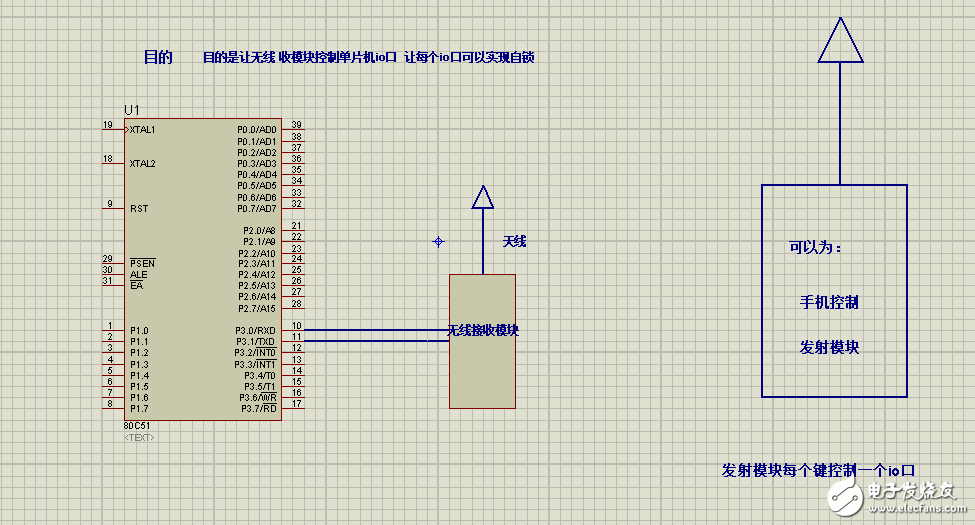The width and height of the screenshot is (975, 525).
Task: Click the P1.7 pin label
Action: 139,409
